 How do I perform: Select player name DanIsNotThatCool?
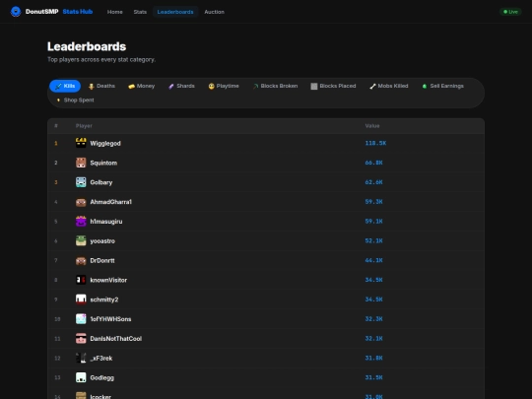point(115,339)
